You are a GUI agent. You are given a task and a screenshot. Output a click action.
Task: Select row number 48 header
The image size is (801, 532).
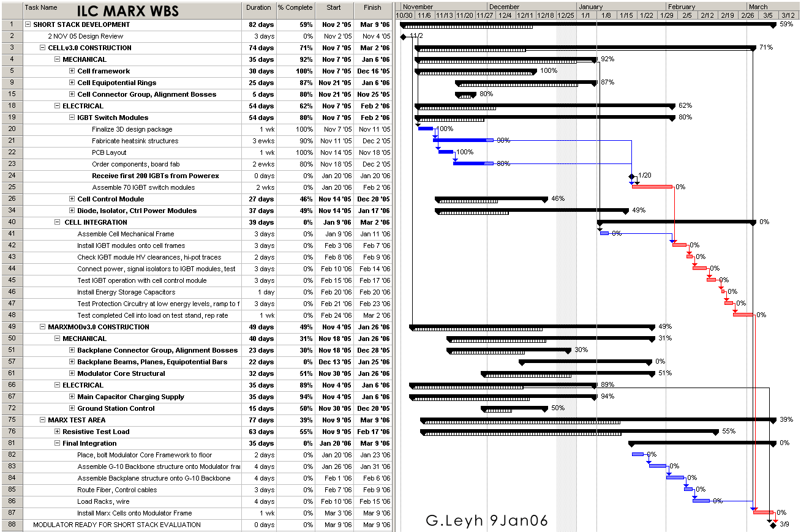12,316
